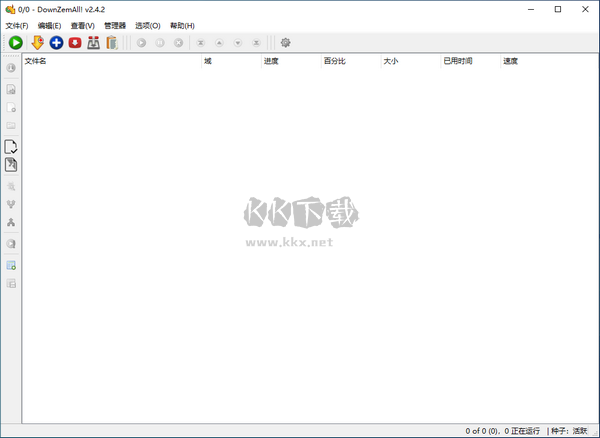Click the orange arrow download icon

(x=38, y=43)
